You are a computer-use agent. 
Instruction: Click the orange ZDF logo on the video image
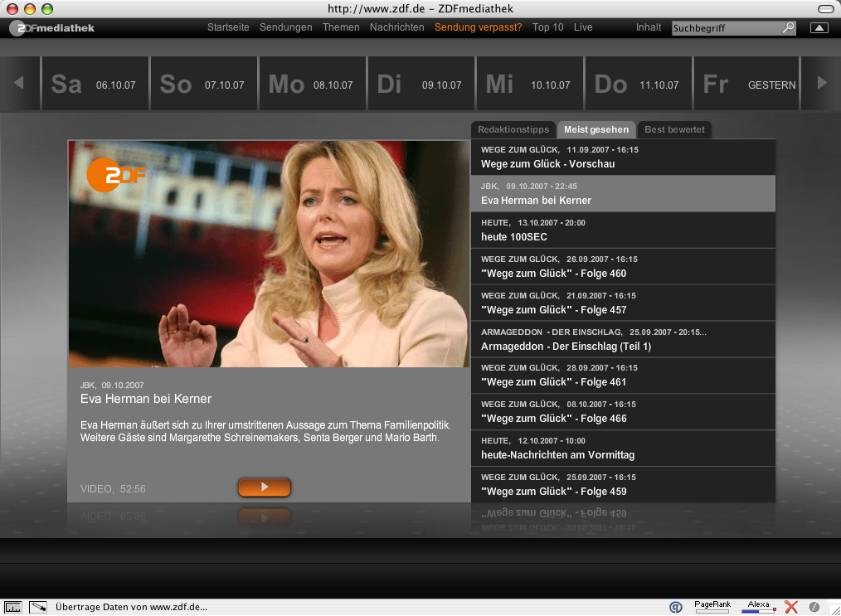tap(114, 175)
